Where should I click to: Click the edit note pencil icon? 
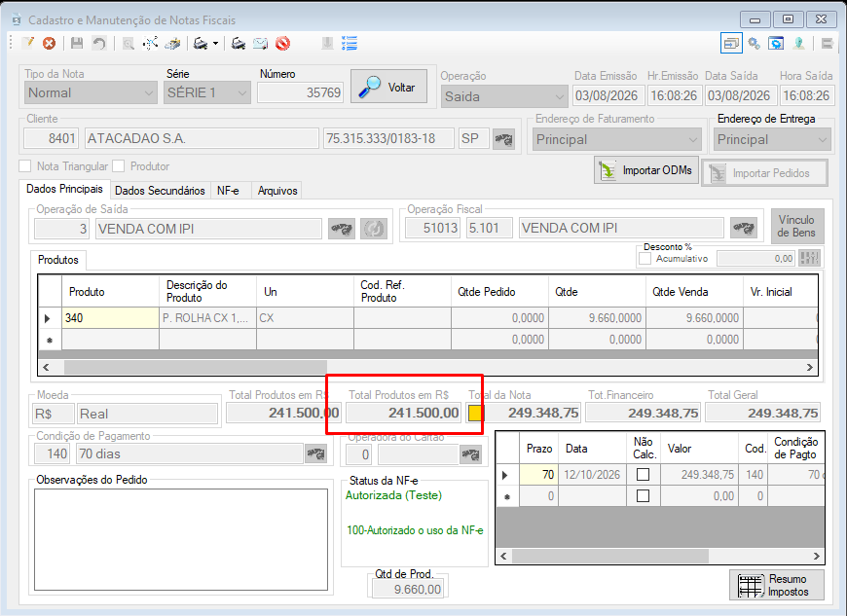27,43
